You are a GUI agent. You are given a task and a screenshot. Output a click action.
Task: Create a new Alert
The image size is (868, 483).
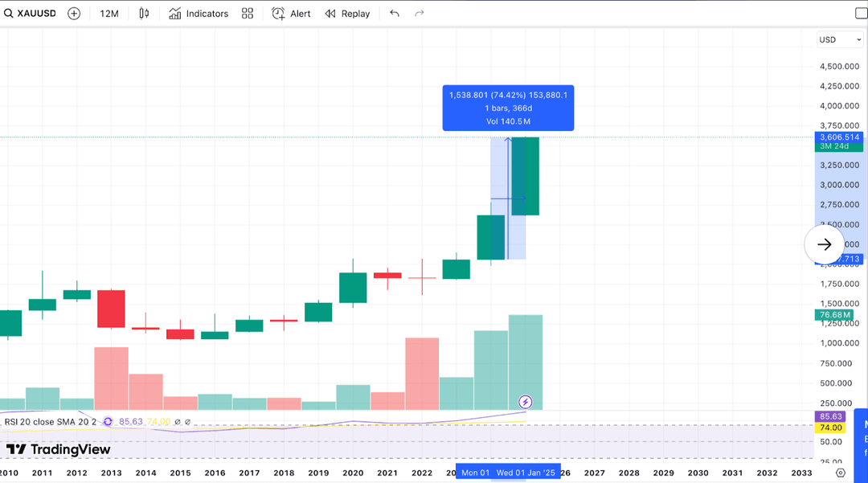point(291,14)
